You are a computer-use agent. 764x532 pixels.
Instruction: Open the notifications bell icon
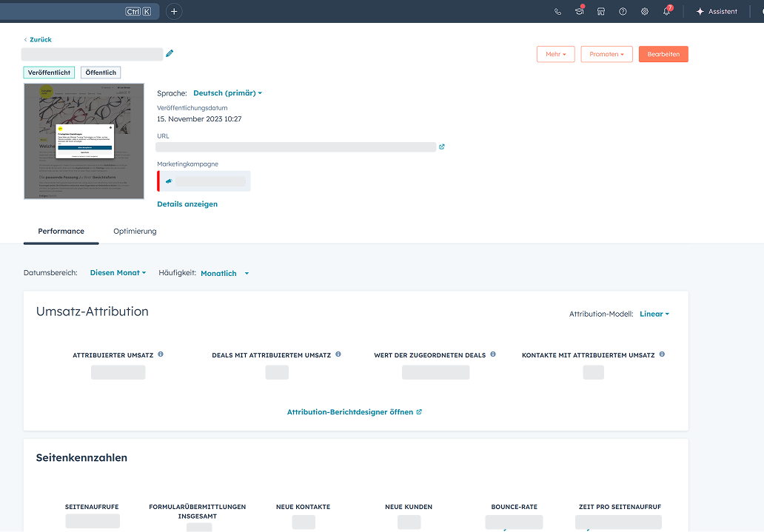pyautogui.click(x=666, y=12)
